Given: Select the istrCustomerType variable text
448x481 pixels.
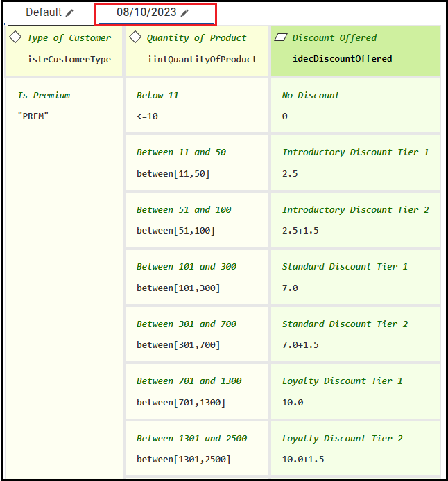Looking at the screenshot, I should coord(69,59).
